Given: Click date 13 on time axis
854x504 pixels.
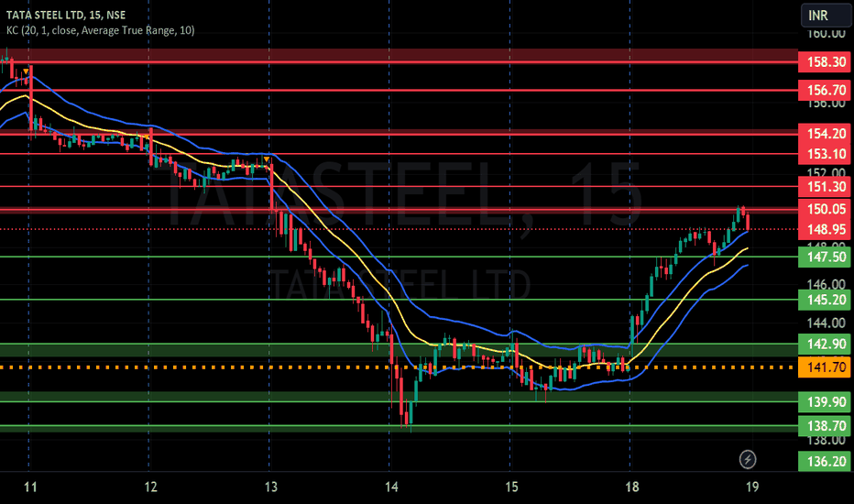Looking at the screenshot, I should (270, 487).
